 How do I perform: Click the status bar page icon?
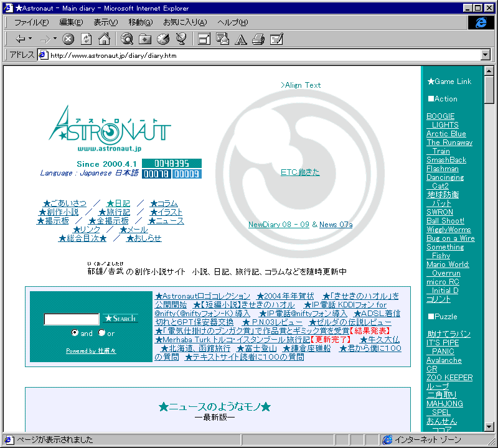coord(9,440)
